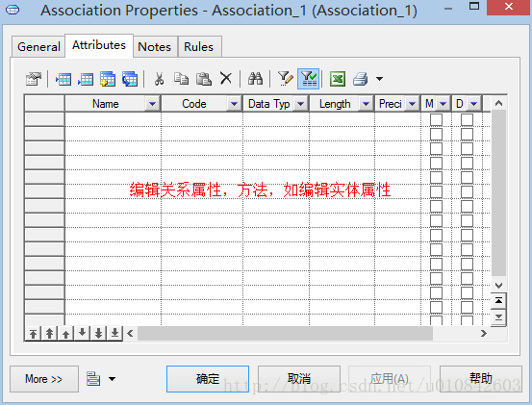Open Customize Columns and Filter icon
Screen dimensions: 532x405
tap(285, 78)
